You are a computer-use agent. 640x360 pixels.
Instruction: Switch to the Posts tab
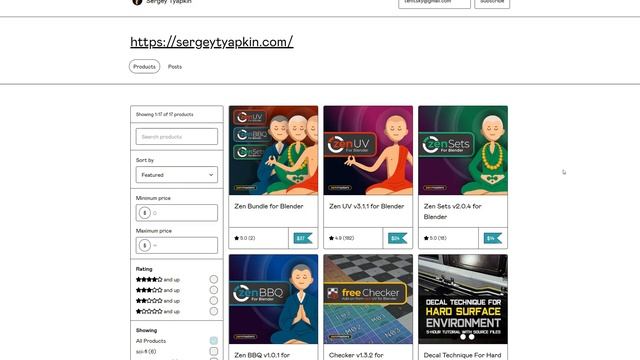point(175,67)
